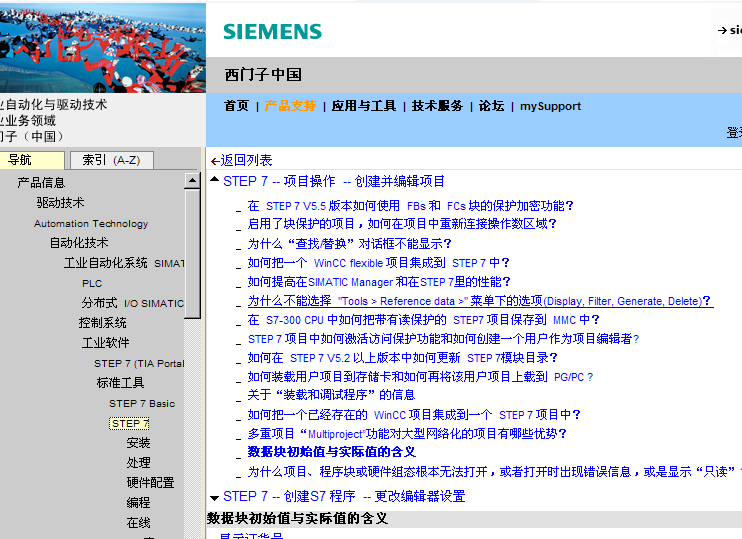Open 为什么项目、程序块或硬件组态无法打开 link
This screenshot has width=742, height=539.
click(x=495, y=472)
